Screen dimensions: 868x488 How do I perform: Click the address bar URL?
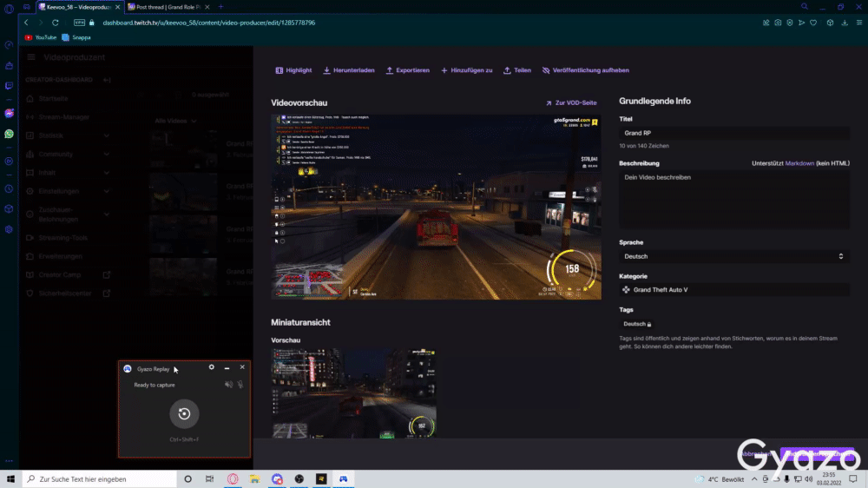click(x=209, y=23)
